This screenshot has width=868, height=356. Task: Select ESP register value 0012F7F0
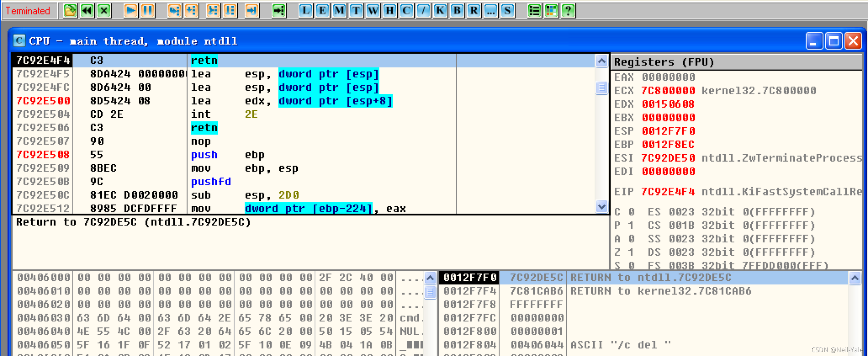pyautogui.click(x=668, y=131)
